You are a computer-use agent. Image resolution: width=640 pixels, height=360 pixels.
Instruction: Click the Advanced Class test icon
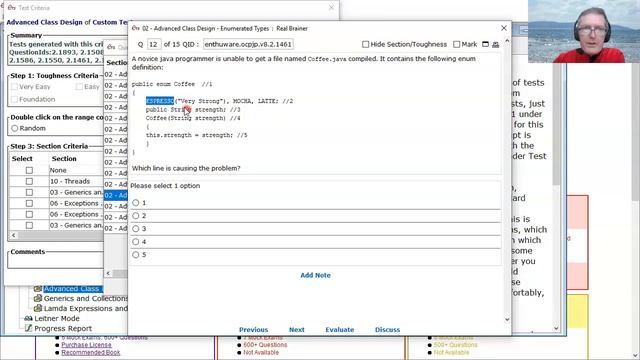point(38,289)
